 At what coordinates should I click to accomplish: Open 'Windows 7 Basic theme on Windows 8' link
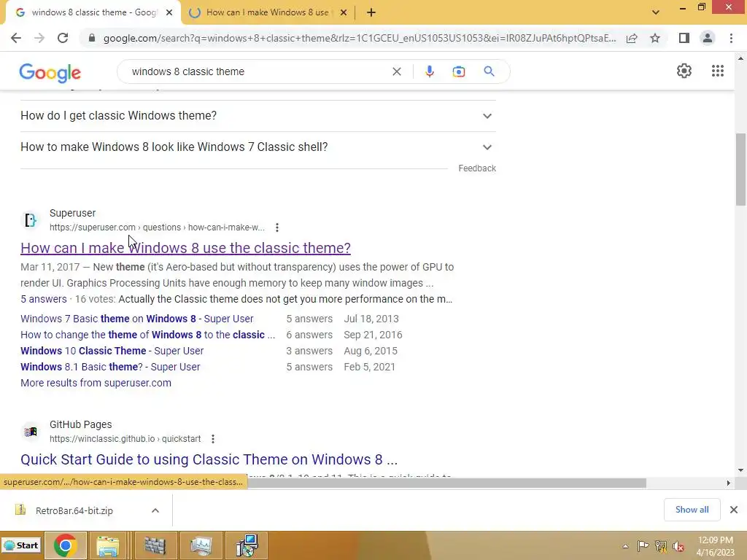pos(137,319)
